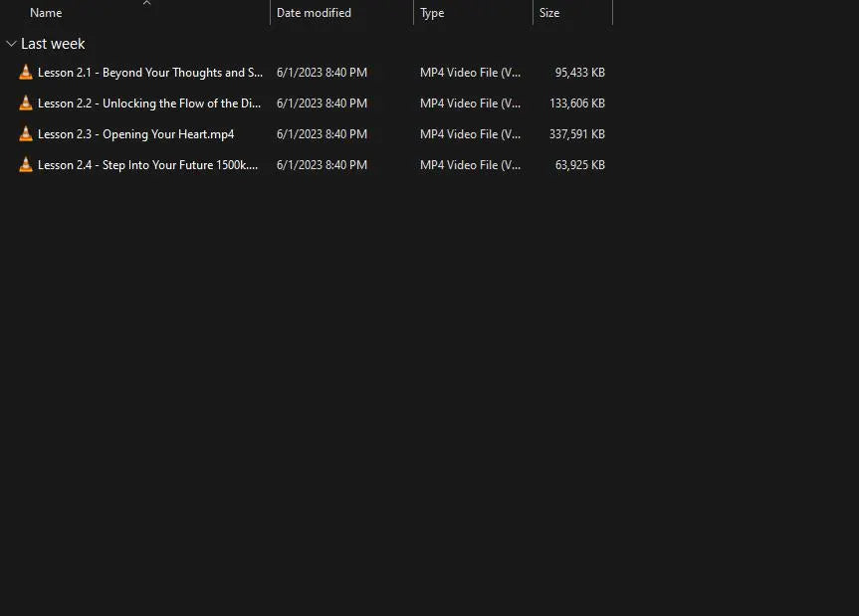The width and height of the screenshot is (859, 616).
Task: Click VLC cone icon for Lesson 2.3
Action: 26,134
